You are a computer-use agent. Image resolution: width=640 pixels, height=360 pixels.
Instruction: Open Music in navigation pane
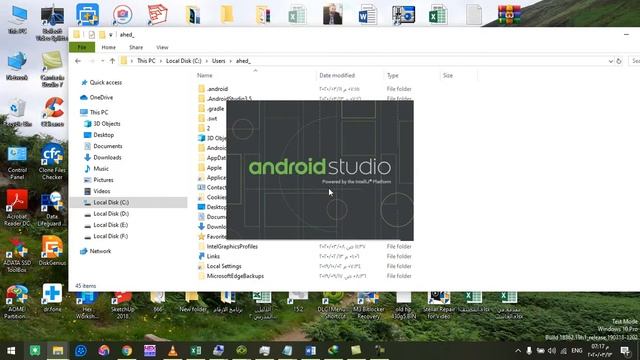(101, 169)
